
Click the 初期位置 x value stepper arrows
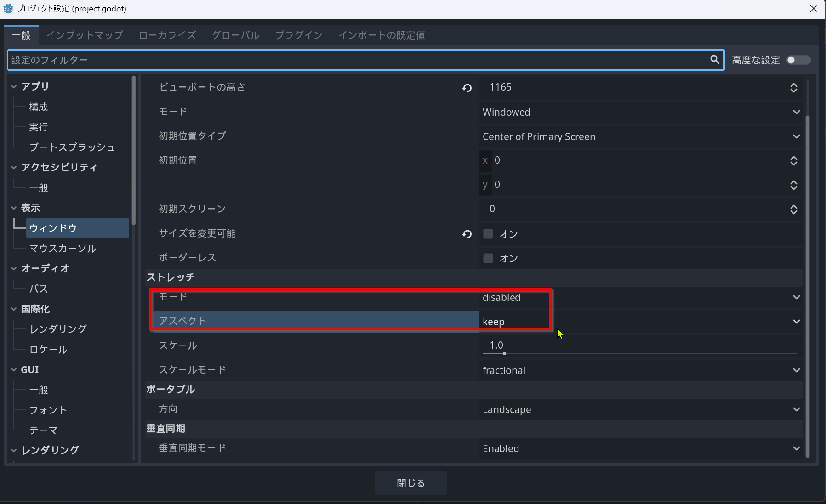coord(793,161)
